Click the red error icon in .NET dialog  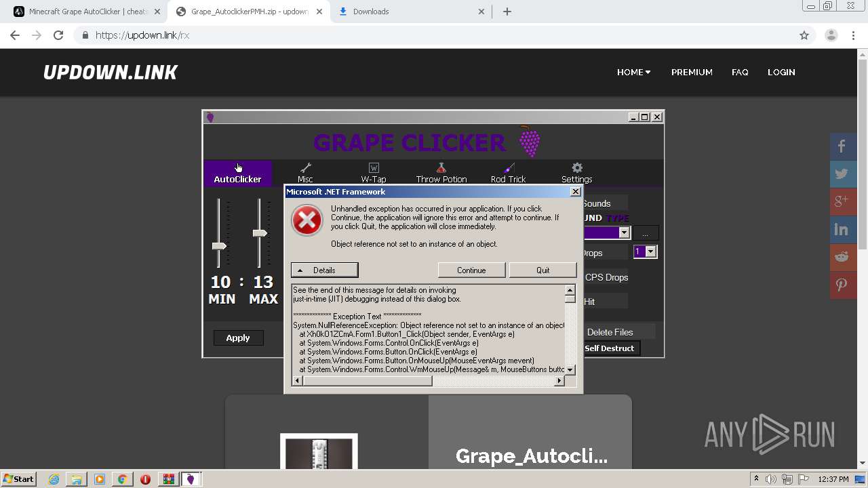(307, 220)
